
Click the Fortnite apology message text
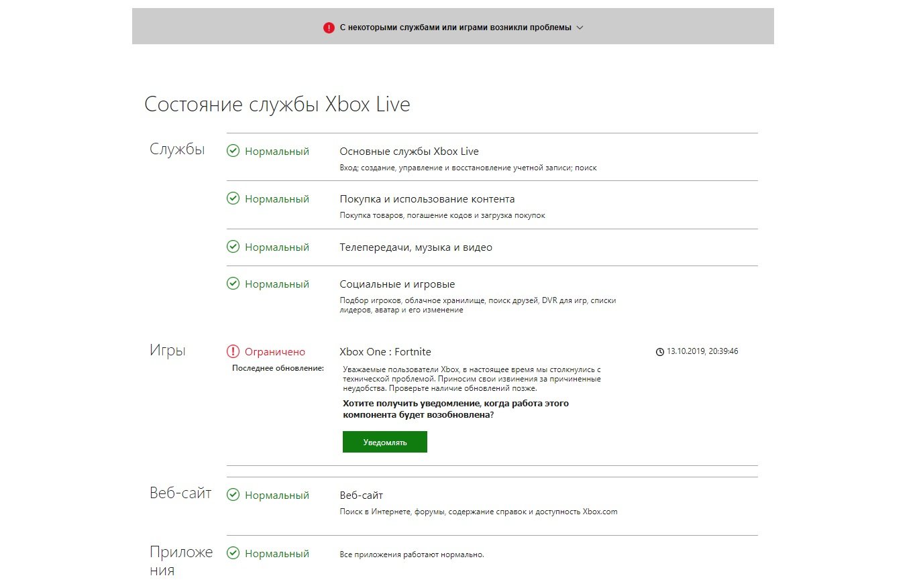pyautogui.click(x=472, y=379)
